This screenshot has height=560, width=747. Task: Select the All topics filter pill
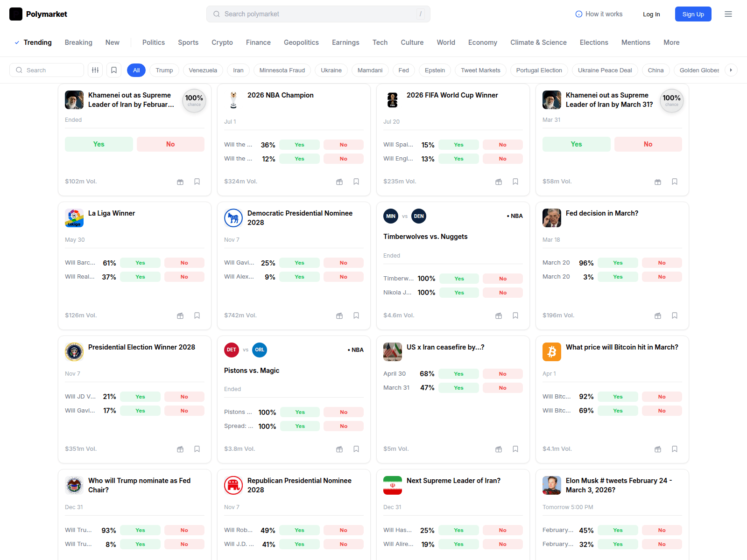(136, 70)
